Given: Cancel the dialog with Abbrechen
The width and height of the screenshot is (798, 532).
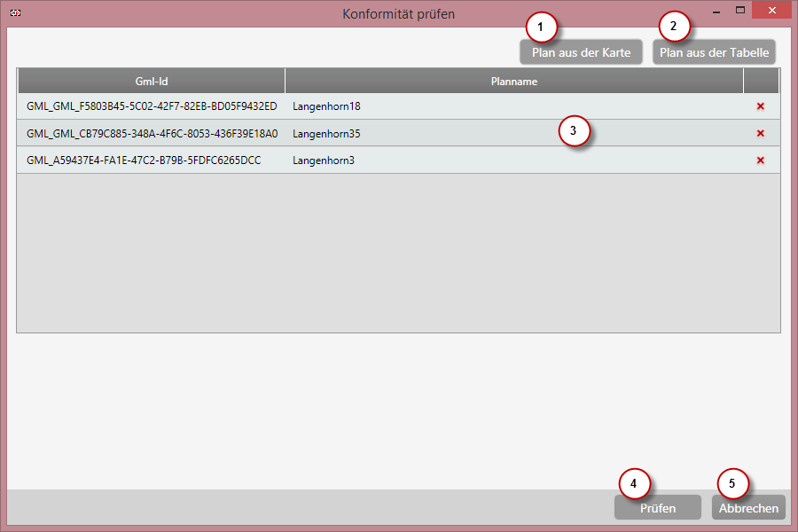Looking at the screenshot, I should click(x=748, y=508).
